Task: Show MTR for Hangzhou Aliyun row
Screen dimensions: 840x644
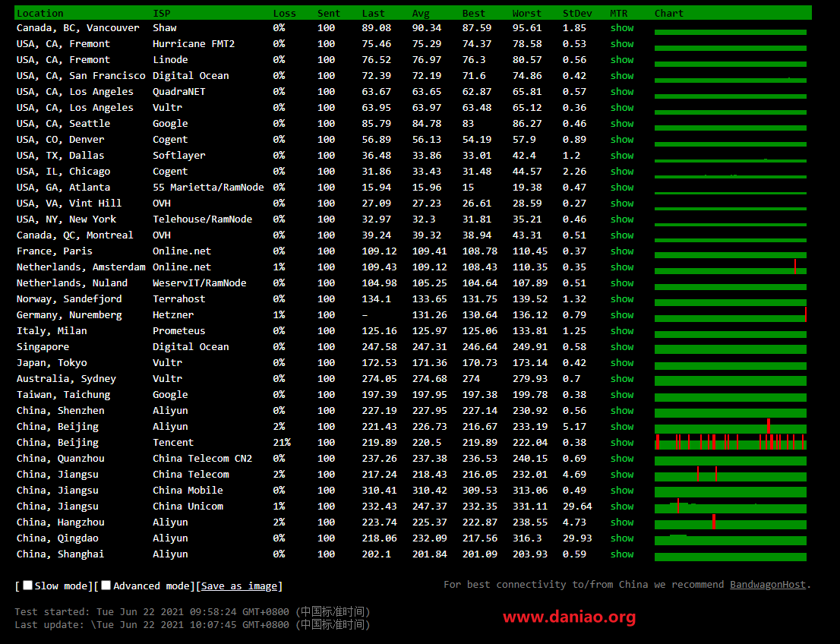Action: point(622,522)
